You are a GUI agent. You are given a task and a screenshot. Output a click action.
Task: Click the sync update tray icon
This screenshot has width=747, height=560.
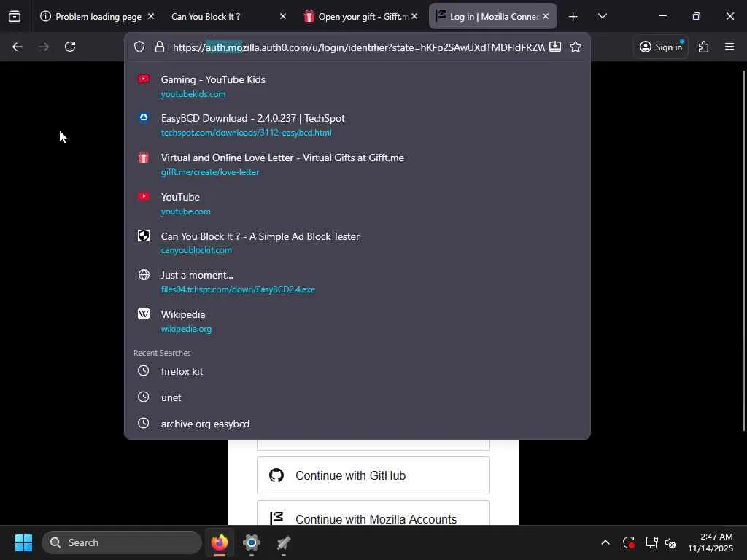point(628,542)
